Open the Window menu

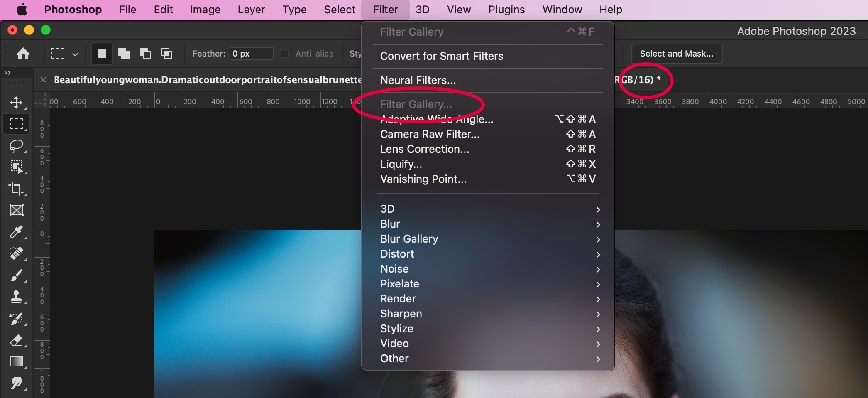(562, 10)
